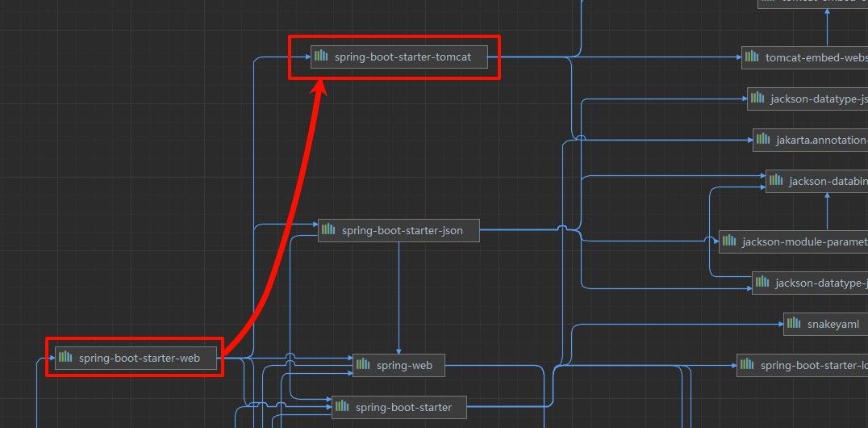Click the spring-boot-starter-tomcat library icon
The height and width of the screenshot is (428, 868).
pyautogui.click(x=321, y=57)
